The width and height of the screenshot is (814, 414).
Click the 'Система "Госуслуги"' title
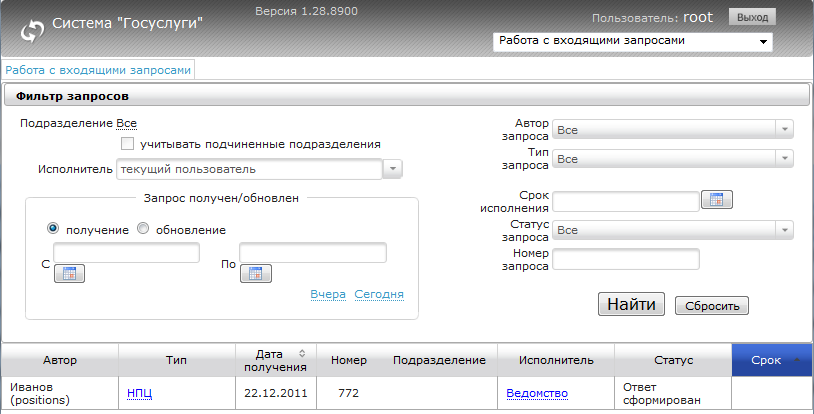point(127,23)
